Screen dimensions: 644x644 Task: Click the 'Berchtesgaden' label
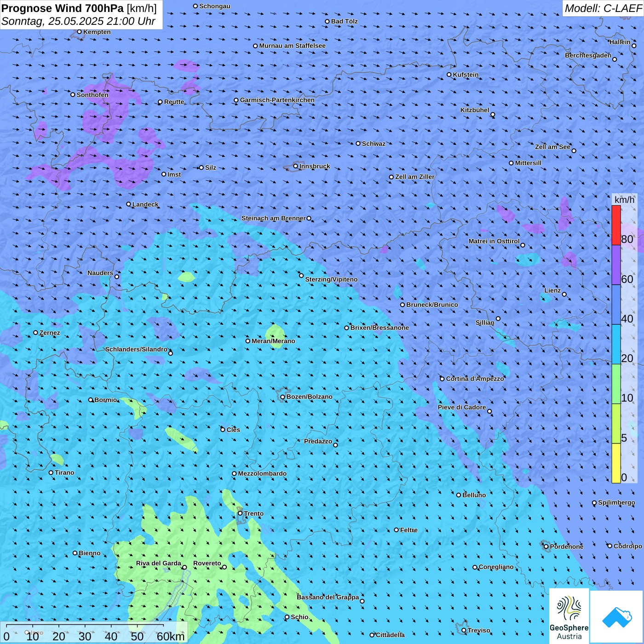click(x=588, y=55)
